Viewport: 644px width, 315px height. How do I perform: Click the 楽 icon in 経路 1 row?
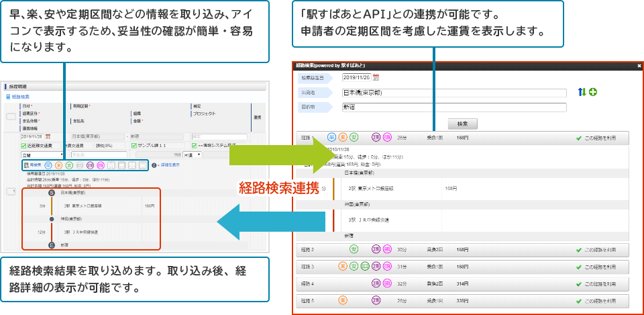343,138
